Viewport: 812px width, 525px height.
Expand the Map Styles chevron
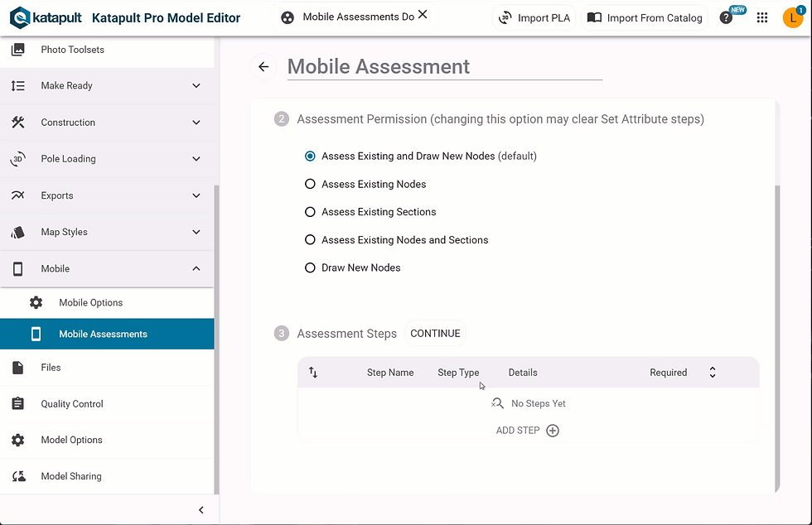click(x=196, y=232)
